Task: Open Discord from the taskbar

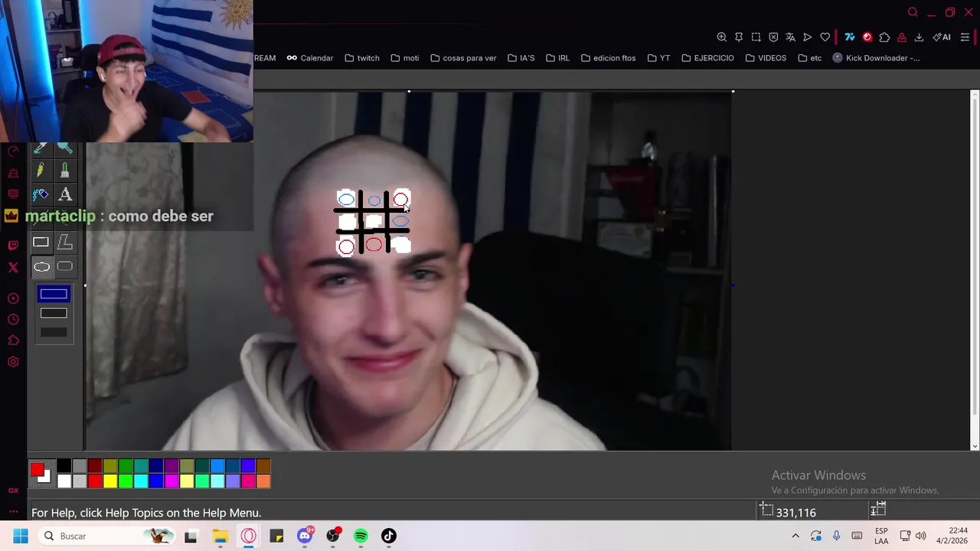Action: coord(305,536)
